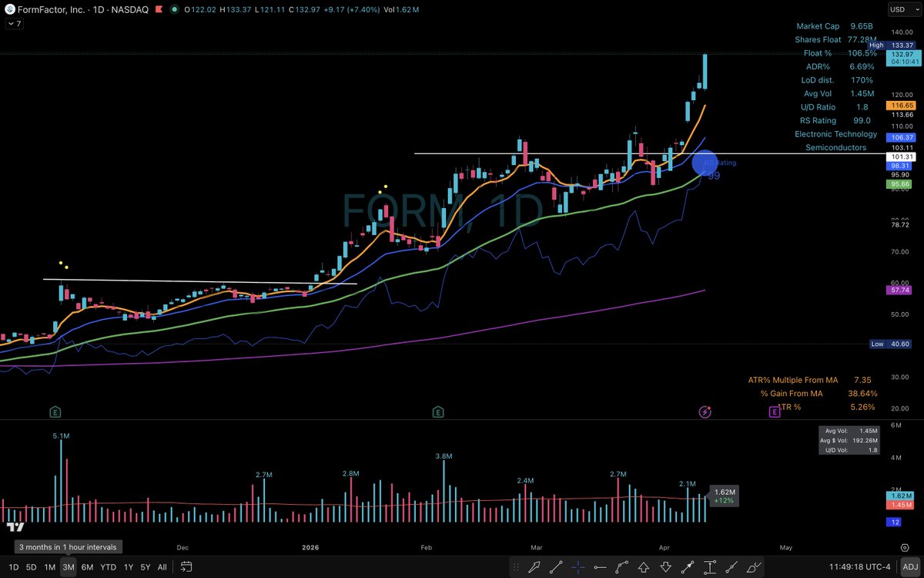This screenshot has width=924, height=578.
Task: Select the trend line drawing tool
Action: (x=556, y=567)
